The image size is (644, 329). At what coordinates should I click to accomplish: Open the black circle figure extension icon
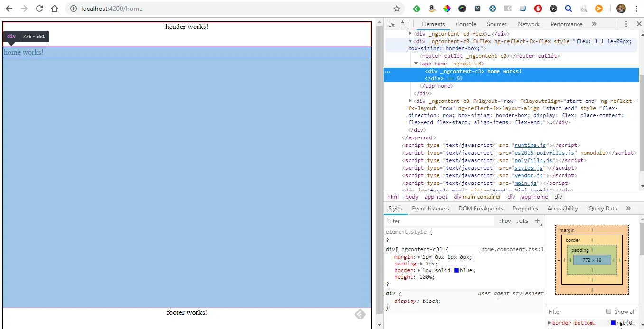(553, 9)
